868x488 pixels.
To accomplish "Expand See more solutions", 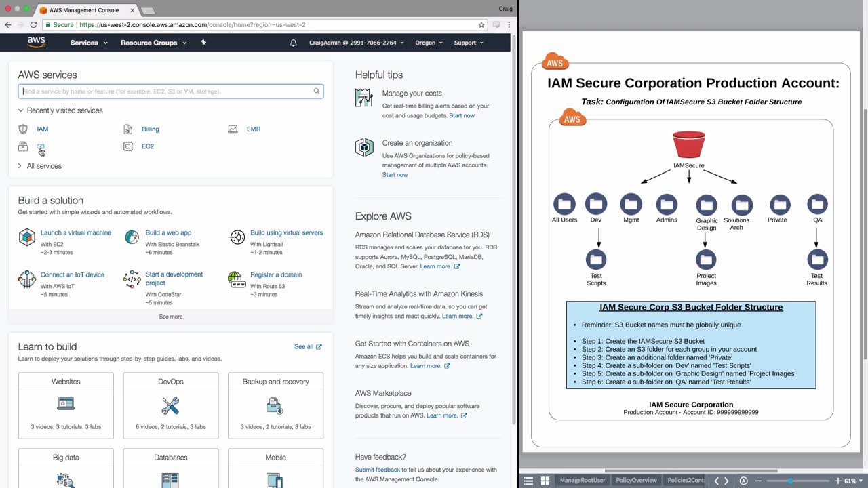I will point(171,317).
